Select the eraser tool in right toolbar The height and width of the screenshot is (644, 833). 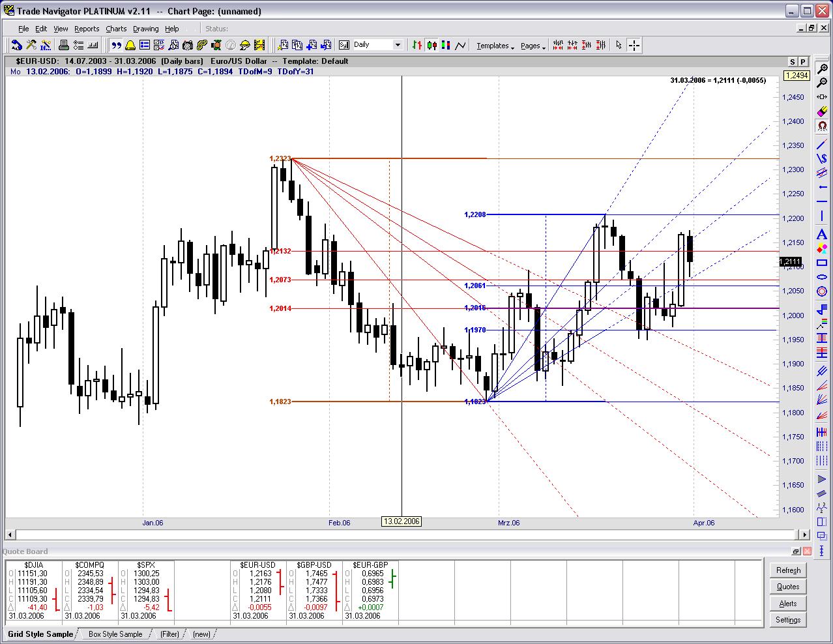pyautogui.click(x=822, y=111)
